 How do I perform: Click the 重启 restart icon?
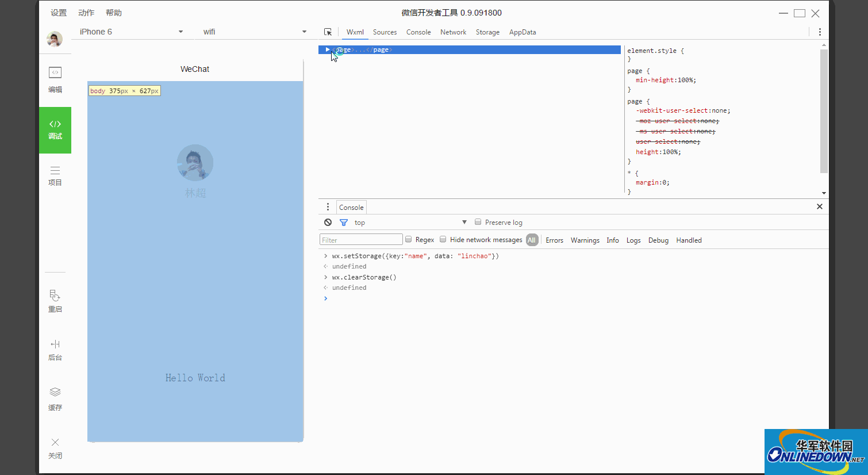[x=55, y=301]
